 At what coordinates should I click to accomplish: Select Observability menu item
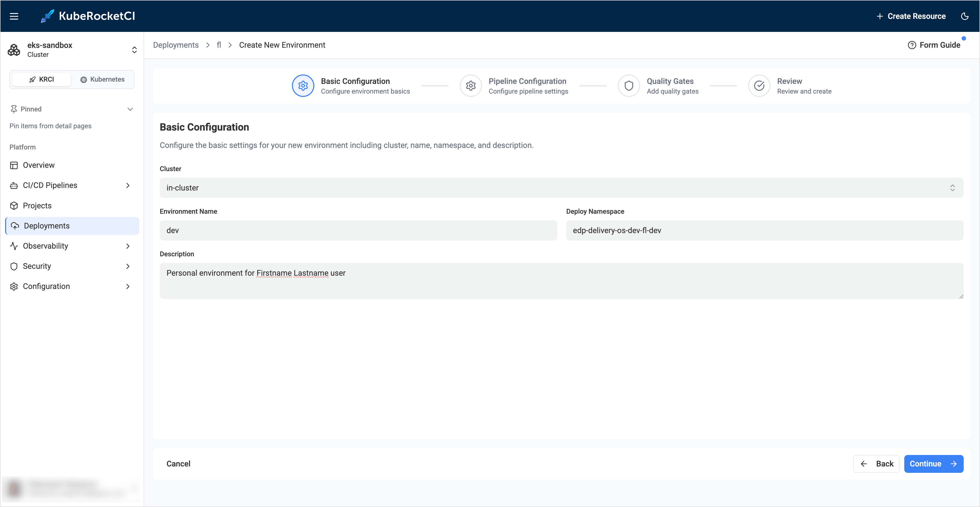point(72,246)
